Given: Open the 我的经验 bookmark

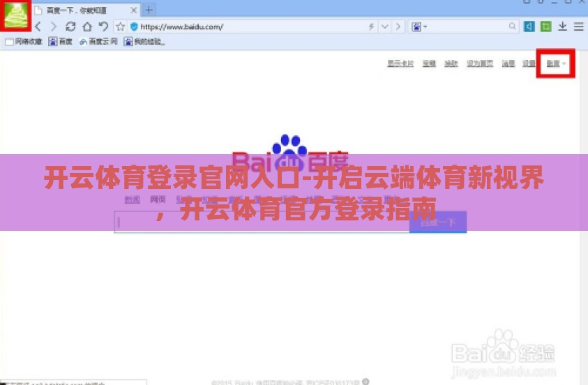Looking at the screenshot, I should coord(144,42).
